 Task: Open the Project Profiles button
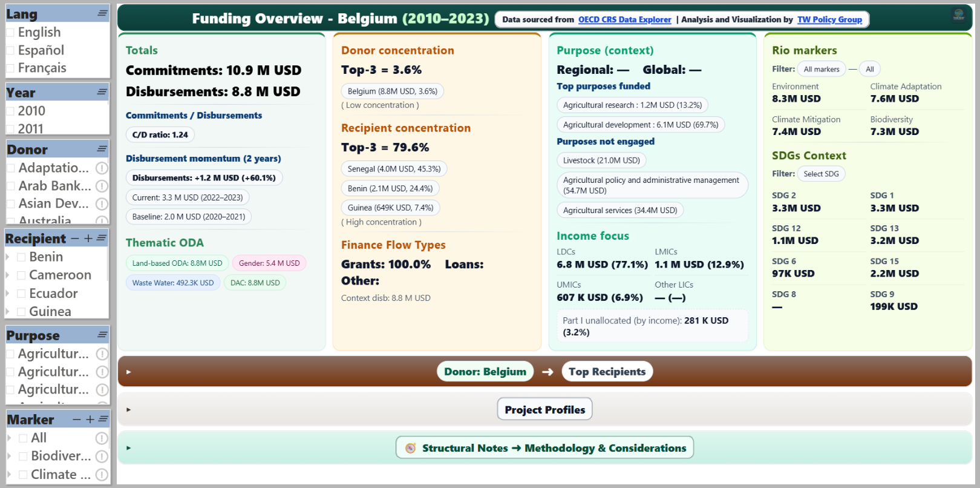[x=544, y=409]
